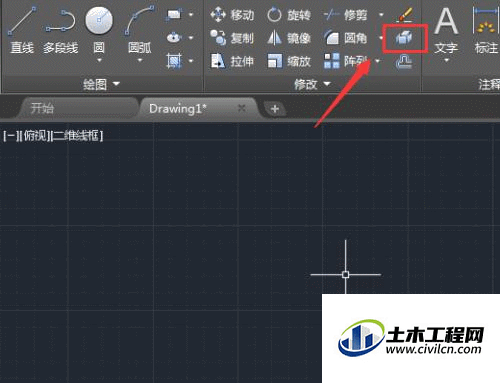500x383 pixels.
Task: Click the Ellipse draw icon
Action: pyautogui.click(x=174, y=38)
